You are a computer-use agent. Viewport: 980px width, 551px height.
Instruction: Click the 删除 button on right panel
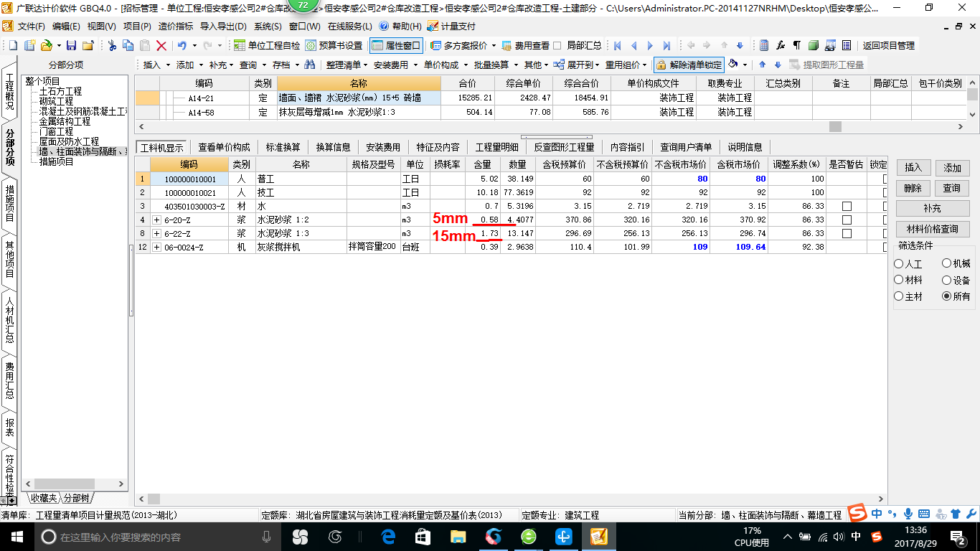pos(913,188)
